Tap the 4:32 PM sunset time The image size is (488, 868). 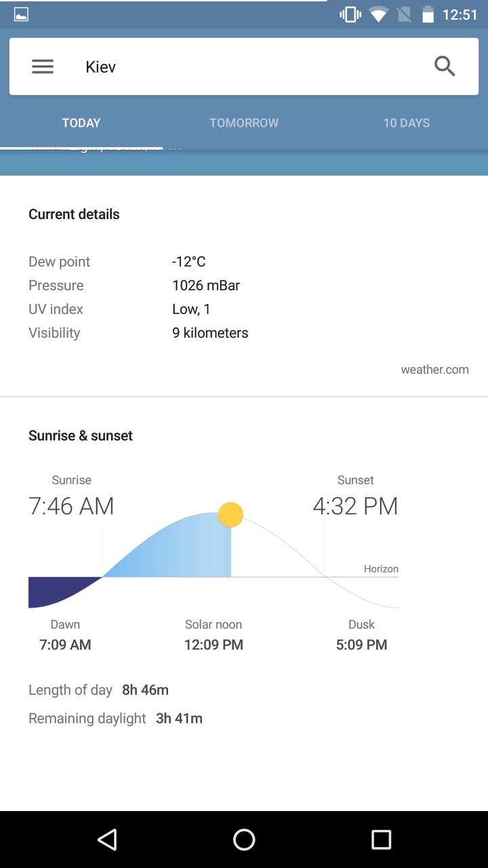coord(355,507)
